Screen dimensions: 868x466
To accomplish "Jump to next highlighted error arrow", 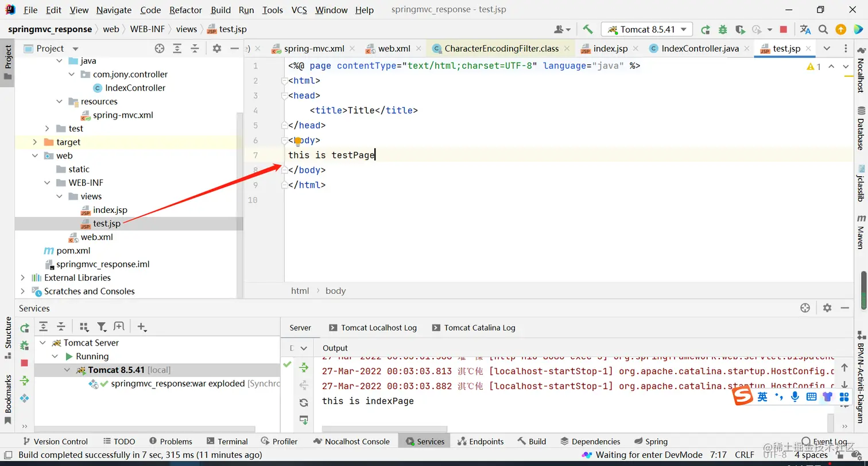I will click(846, 67).
